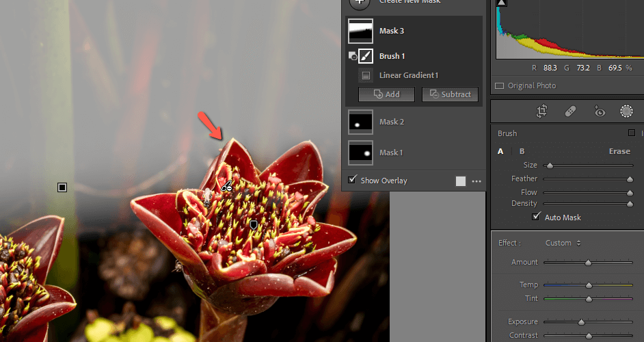This screenshot has width=644, height=342.
Task: Switch to the Erase brush
Action: [x=619, y=151]
